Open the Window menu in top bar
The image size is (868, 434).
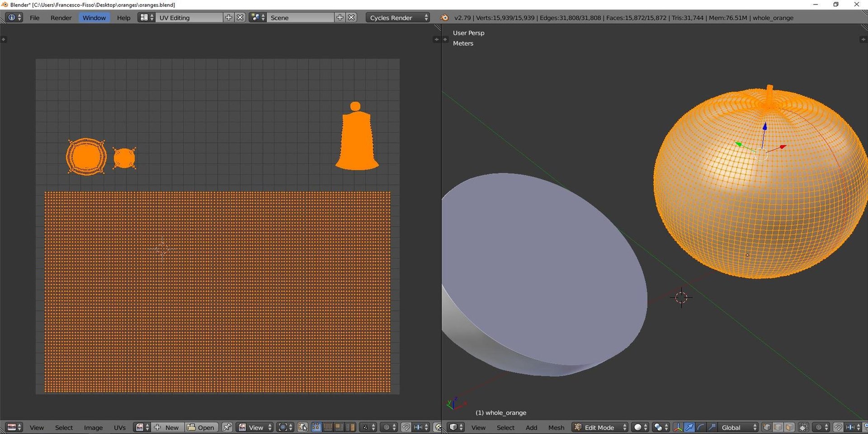(94, 18)
